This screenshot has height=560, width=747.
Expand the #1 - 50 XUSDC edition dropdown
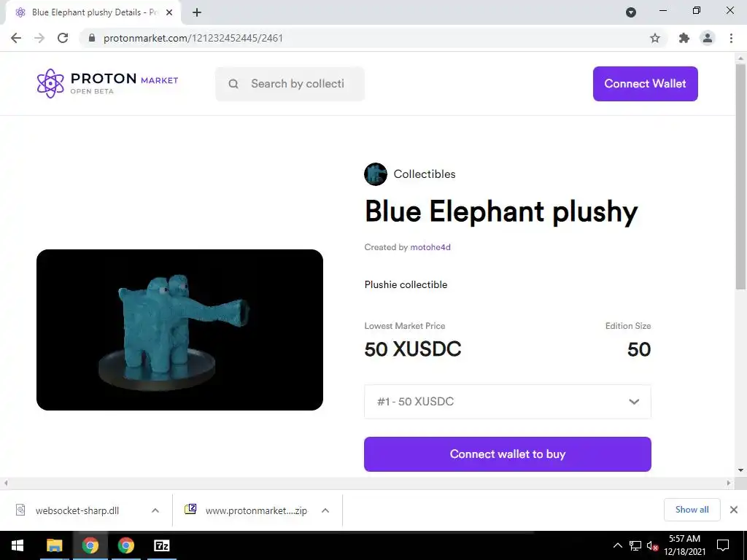[x=508, y=402]
